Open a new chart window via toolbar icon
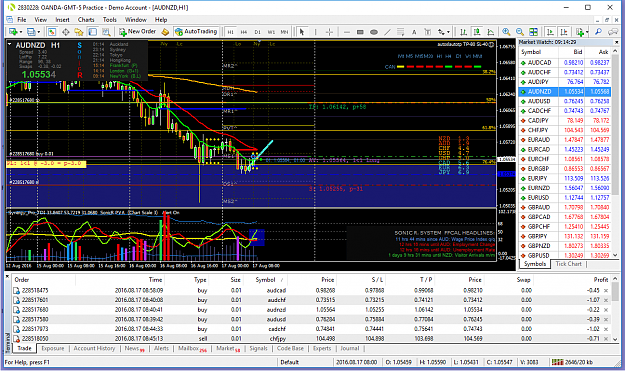 13,32
